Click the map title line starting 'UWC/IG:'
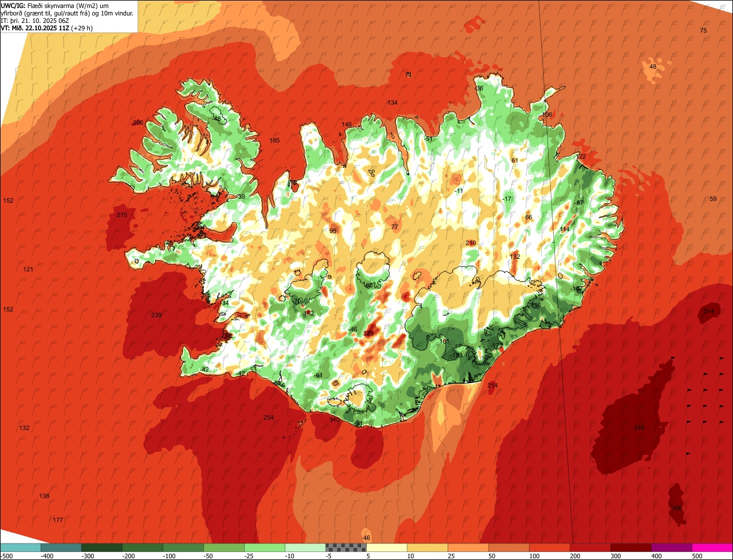The image size is (733, 560). click(x=54, y=5)
